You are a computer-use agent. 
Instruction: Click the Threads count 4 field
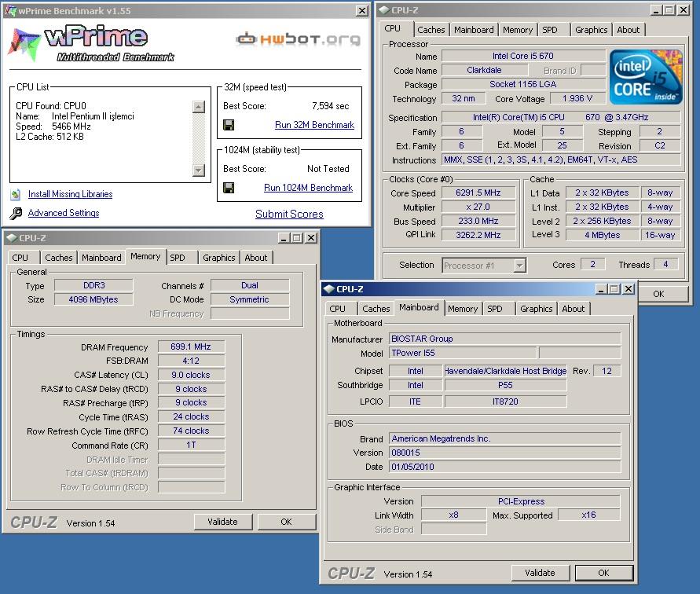[x=665, y=265]
